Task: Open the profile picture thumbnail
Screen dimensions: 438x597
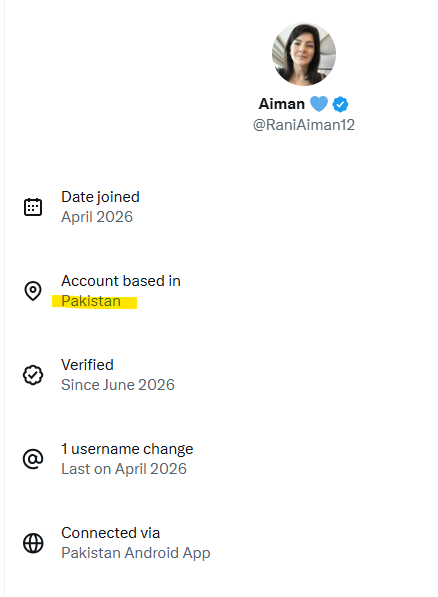Action: pyautogui.click(x=304, y=54)
